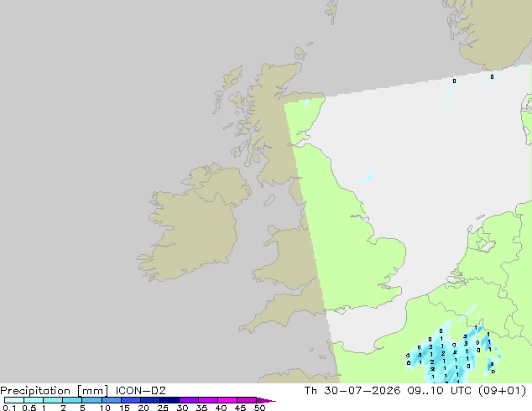Pick the 5–10 mm legend color swatch

pos(91,400)
